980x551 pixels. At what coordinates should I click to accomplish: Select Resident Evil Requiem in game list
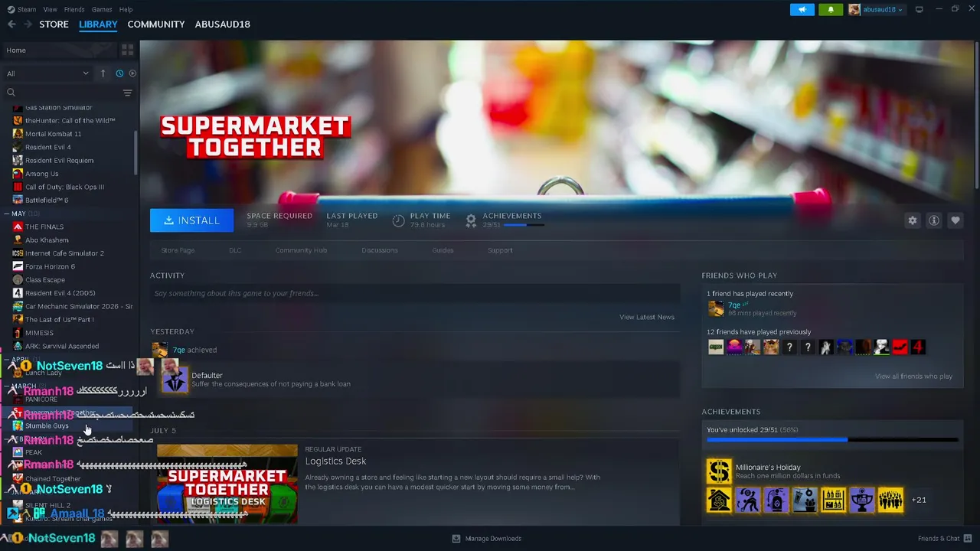pyautogui.click(x=59, y=161)
